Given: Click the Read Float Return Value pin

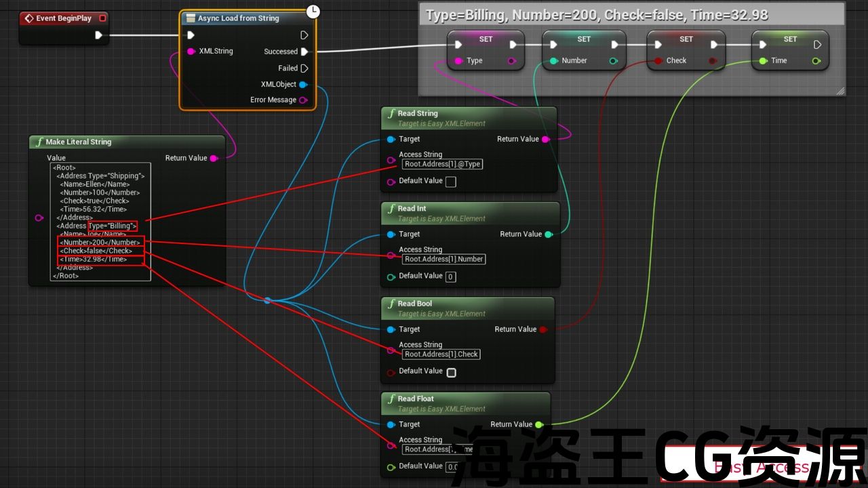Looking at the screenshot, I should pyautogui.click(x=538, y=425).
